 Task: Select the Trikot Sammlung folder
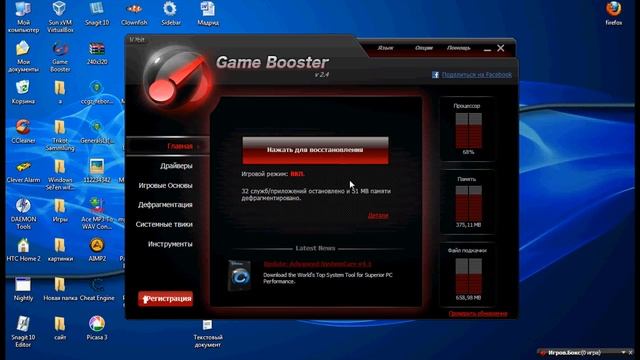[x=60, y=136]
